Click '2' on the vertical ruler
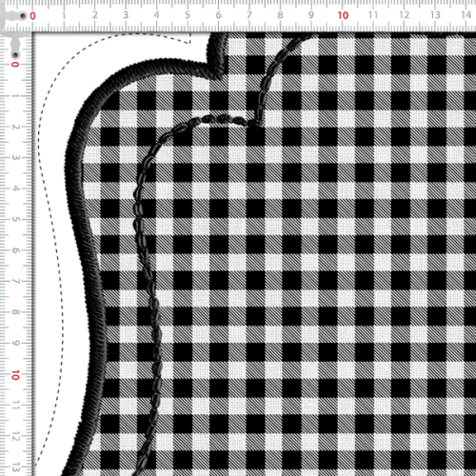 pos(15,127)
